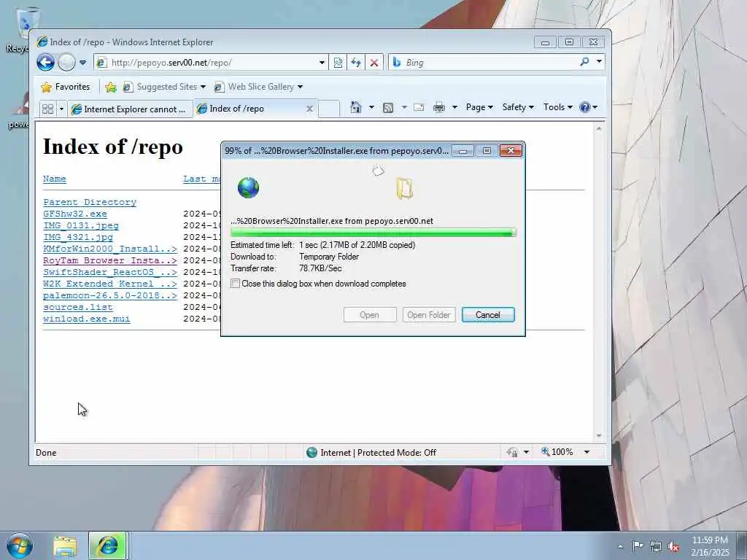Screen dimensions: 747x560
Task: Click the Home icon in command bar
Action: pyautogui.click(x=355, y=107)
